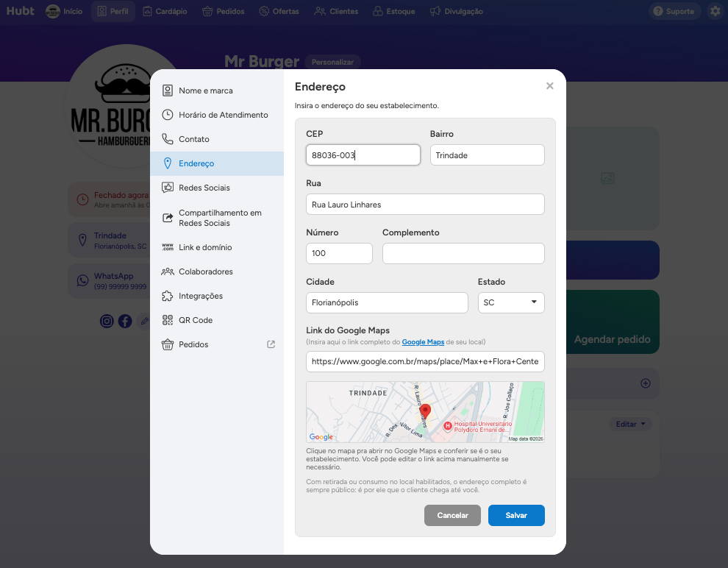Click the QR Code icon

point(167,320)
